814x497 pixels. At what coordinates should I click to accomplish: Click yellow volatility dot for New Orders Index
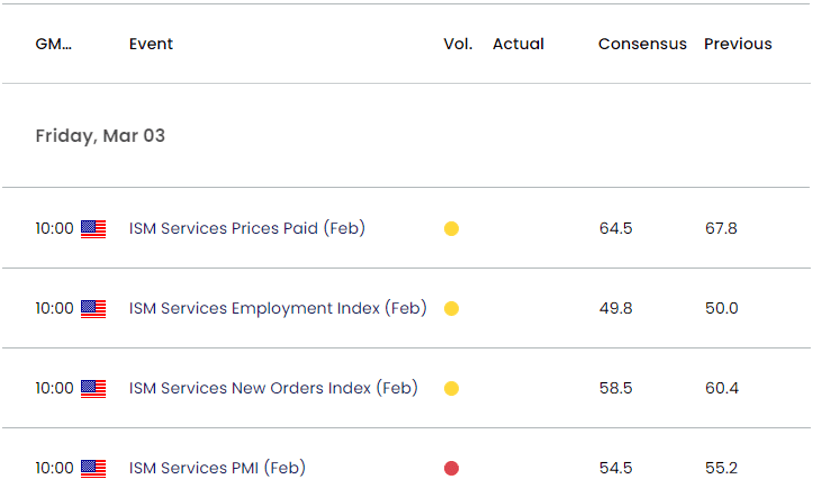451,389
